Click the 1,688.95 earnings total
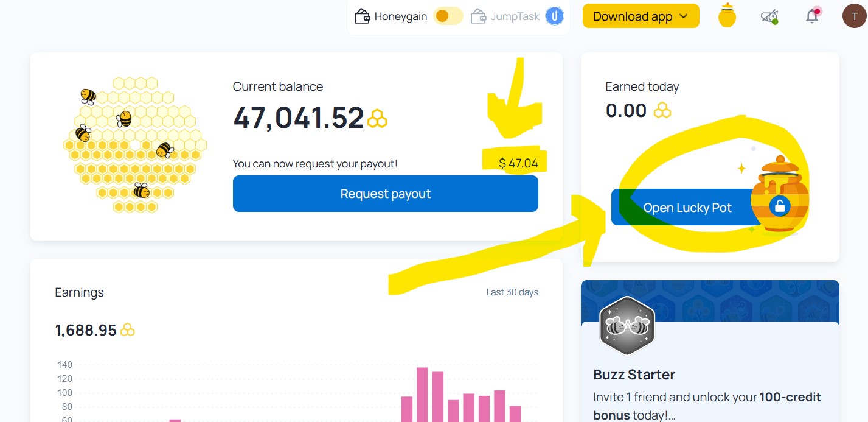 click(x=86, y=330)
